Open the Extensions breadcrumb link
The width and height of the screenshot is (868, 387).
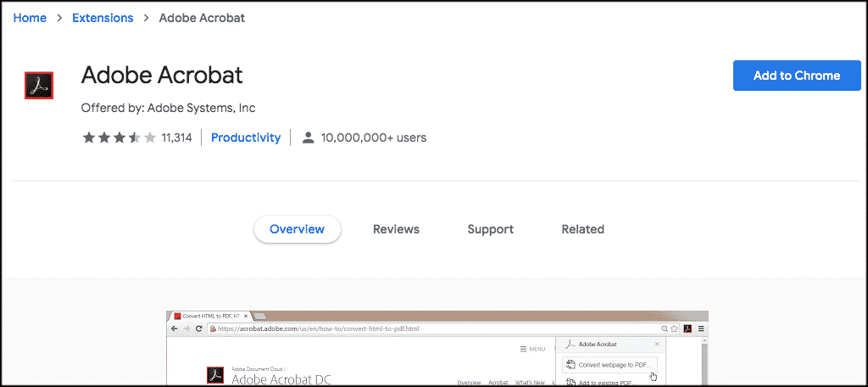(x=103, y=18)
